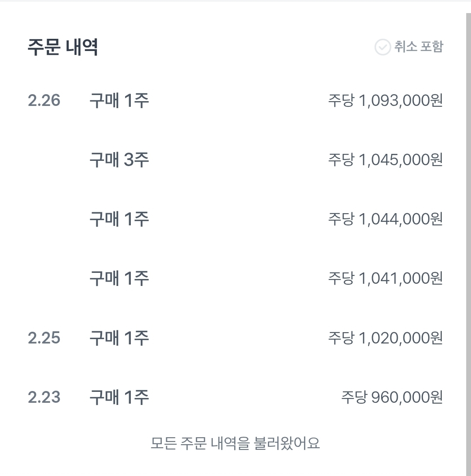This screenshot has width=471, height=476.
Task: Select the 2.25 date label
Action: coord(44,338)
